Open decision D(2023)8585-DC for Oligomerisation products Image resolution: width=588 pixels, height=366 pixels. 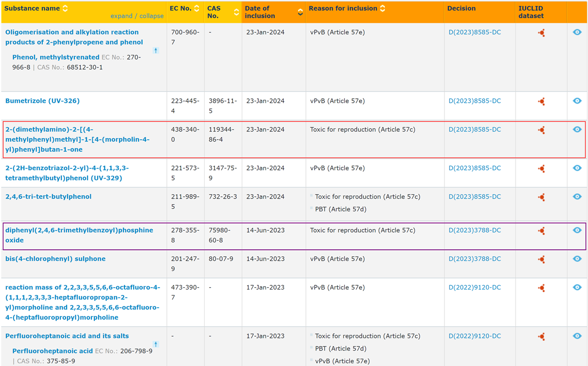click(475, 32)
